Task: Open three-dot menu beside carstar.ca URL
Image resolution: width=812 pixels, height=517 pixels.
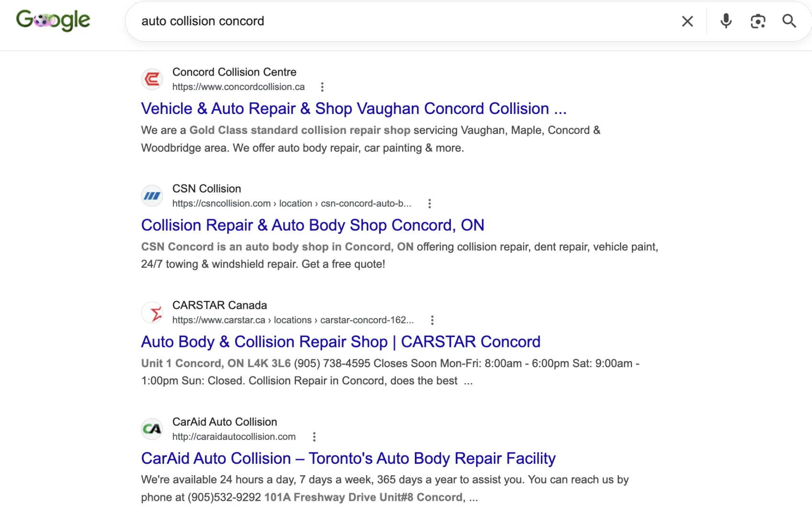Action: pyautogui.click(x=432, y=320)
